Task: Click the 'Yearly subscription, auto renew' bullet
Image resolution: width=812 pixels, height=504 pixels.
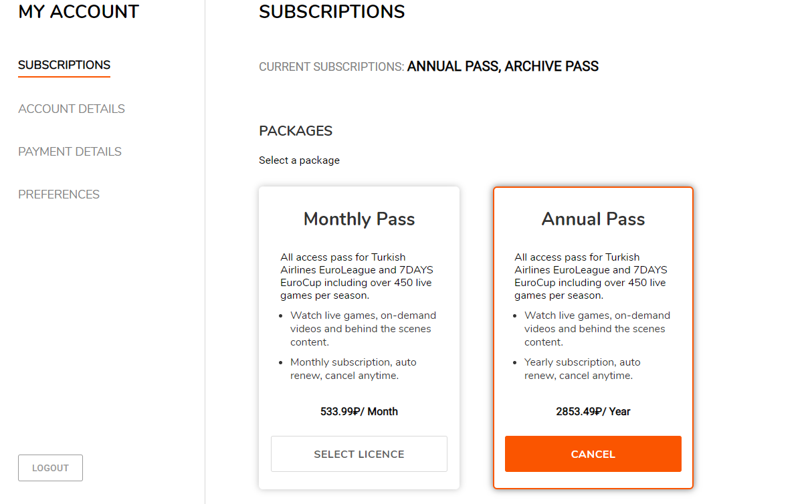Action: (583, 369)
